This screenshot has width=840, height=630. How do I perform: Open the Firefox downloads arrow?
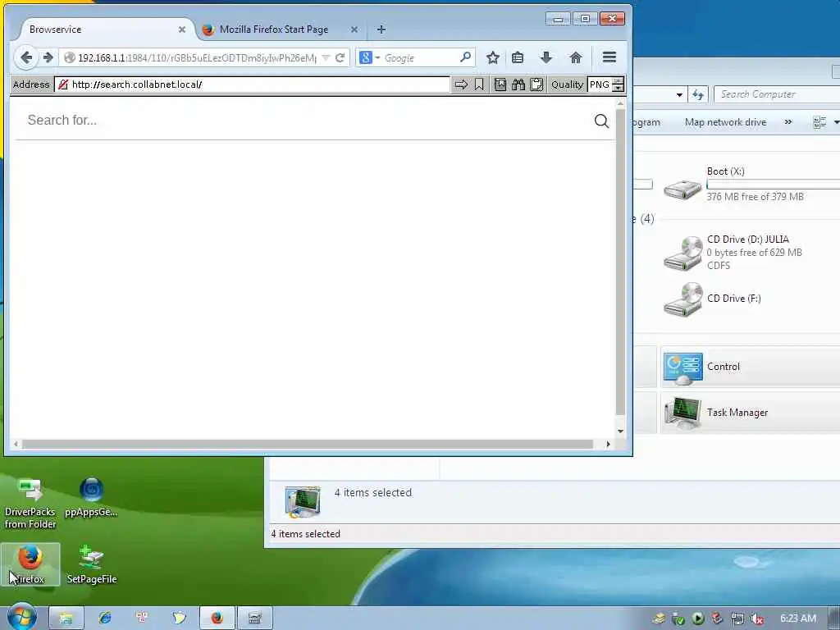[546, 57]
